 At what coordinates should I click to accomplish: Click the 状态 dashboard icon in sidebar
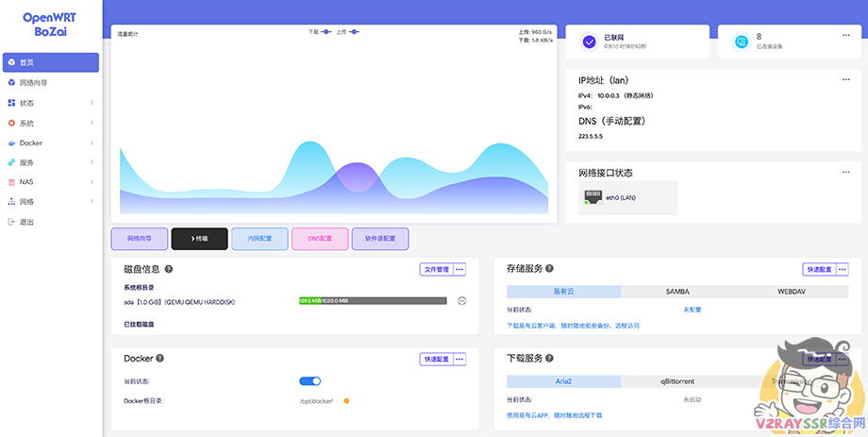click(x=11, y=103)
